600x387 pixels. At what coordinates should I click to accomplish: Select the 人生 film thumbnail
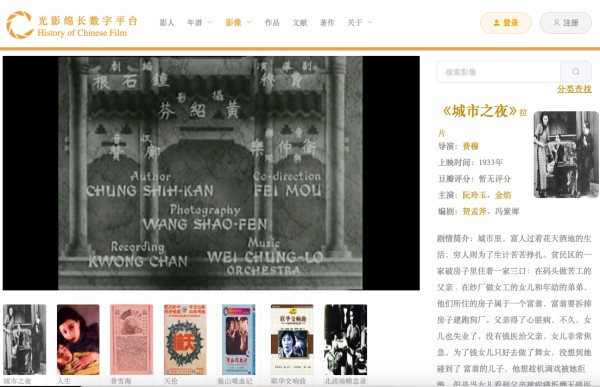tap(78, 340)
